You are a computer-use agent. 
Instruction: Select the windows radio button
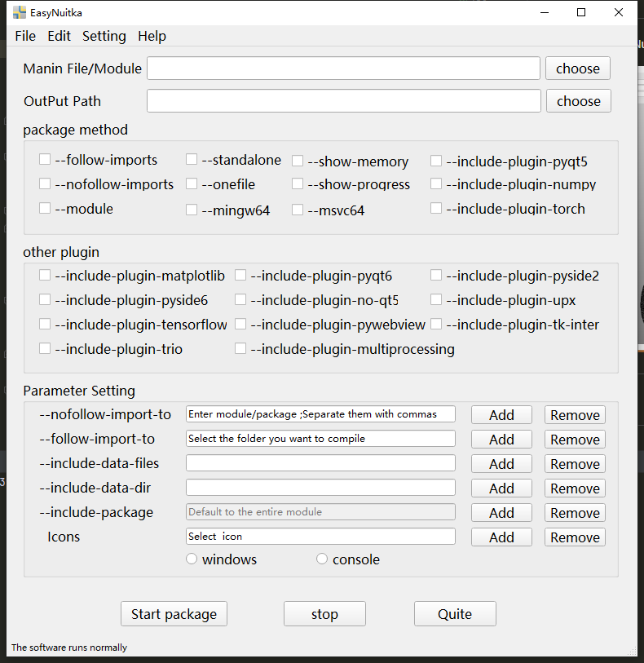(192, 559)
